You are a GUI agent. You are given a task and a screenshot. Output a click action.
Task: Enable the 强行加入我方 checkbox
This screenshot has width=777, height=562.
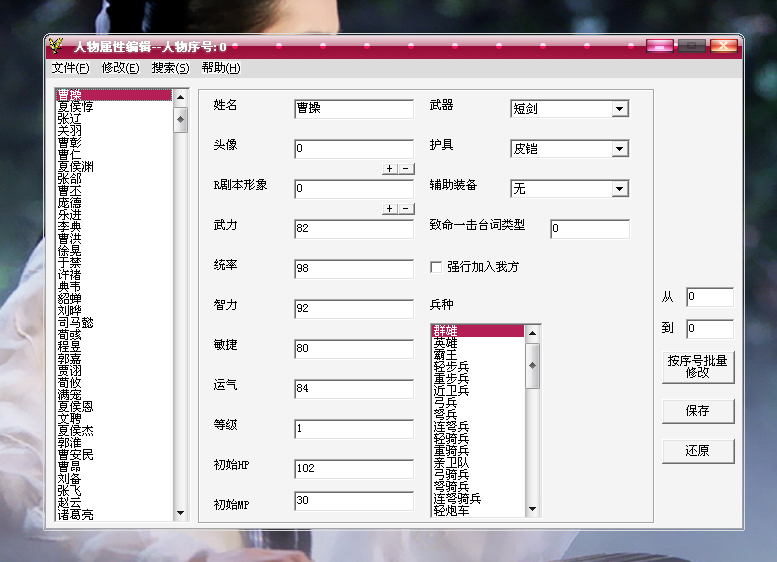coord(436,267)
